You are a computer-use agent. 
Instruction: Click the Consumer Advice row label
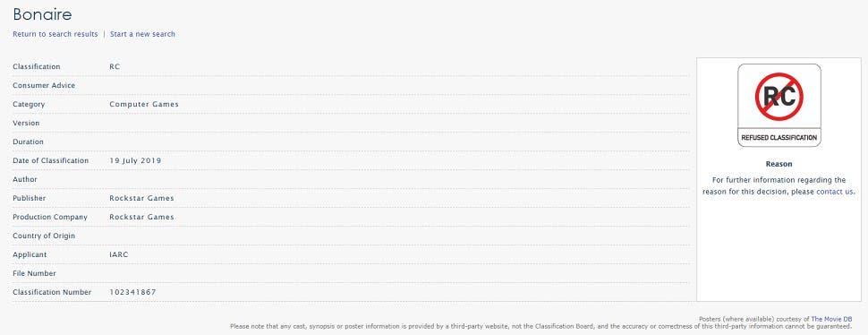pos(44,85)
